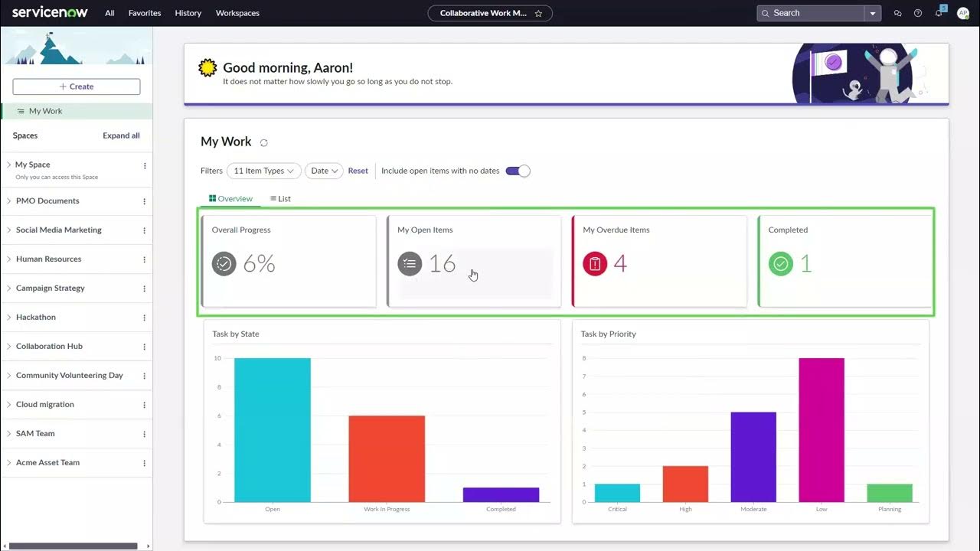Viewport: 980px width, 551px height.
Task: Open the Workspaces menu
Action: point(237,13)
